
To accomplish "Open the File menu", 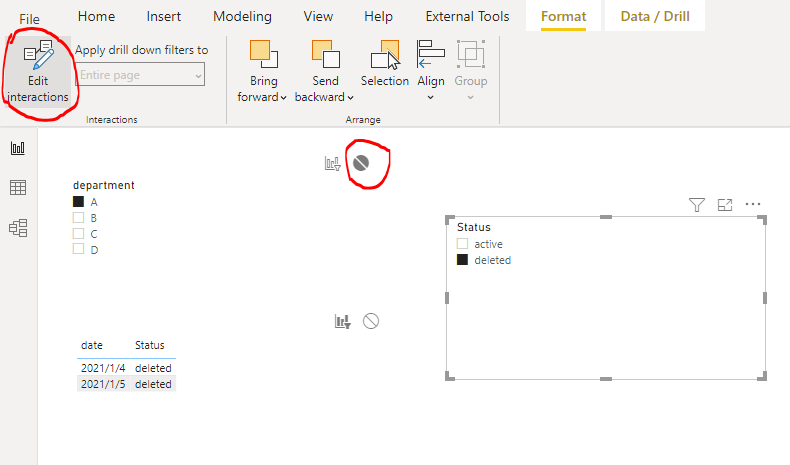I will point(29,19).
